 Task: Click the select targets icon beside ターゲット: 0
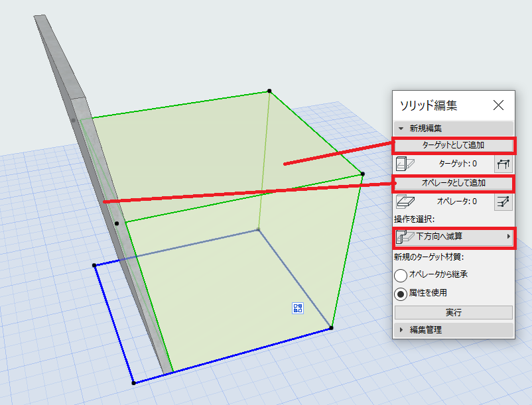point(503,164)
